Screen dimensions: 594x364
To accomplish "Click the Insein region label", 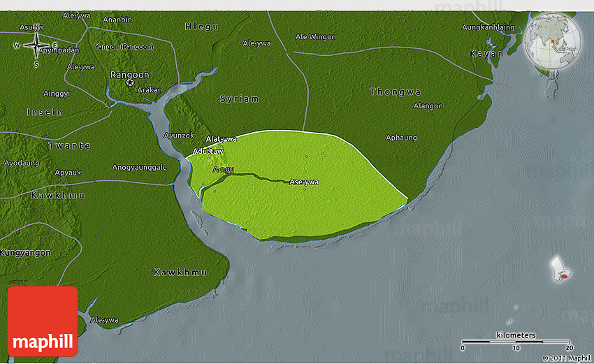I will click(x=45, y=112).
